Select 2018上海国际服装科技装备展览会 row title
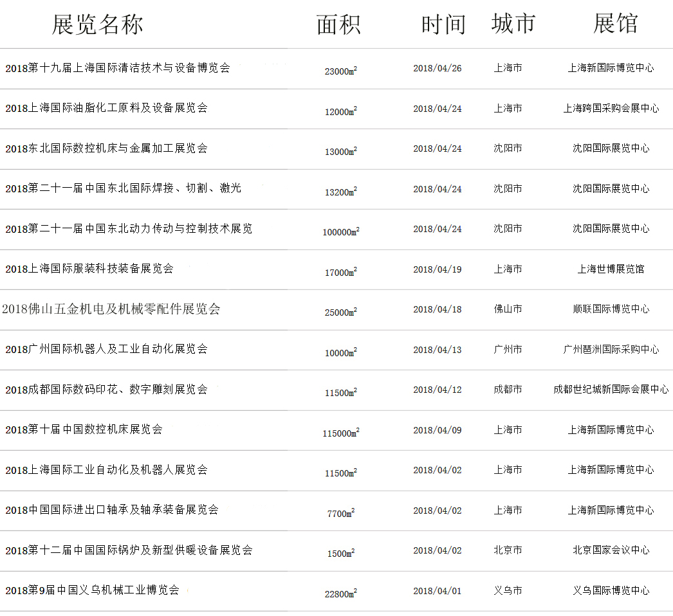Image resolution: width=673 pixels, height=616 pixels. click(89, 269)
